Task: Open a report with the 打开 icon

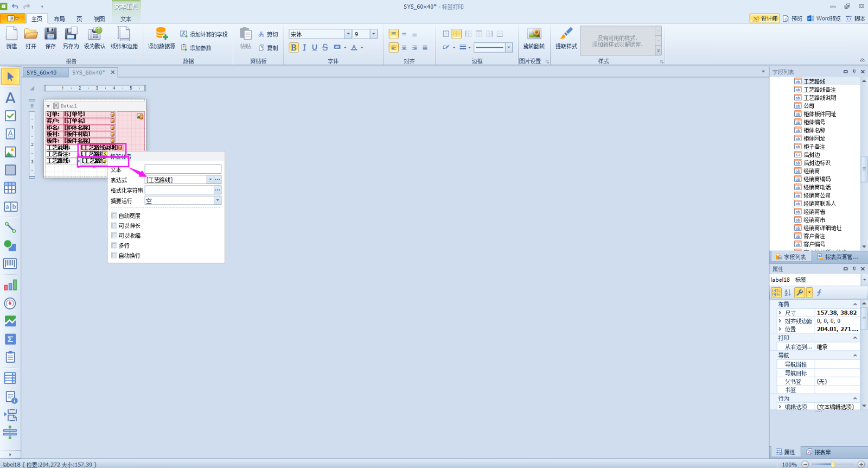Action: [x=31, y=38]
